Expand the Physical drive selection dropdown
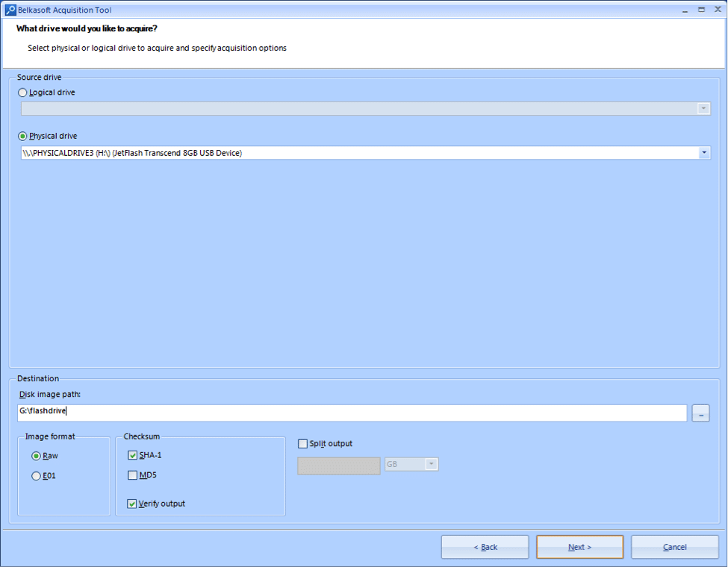 point(704,153)
